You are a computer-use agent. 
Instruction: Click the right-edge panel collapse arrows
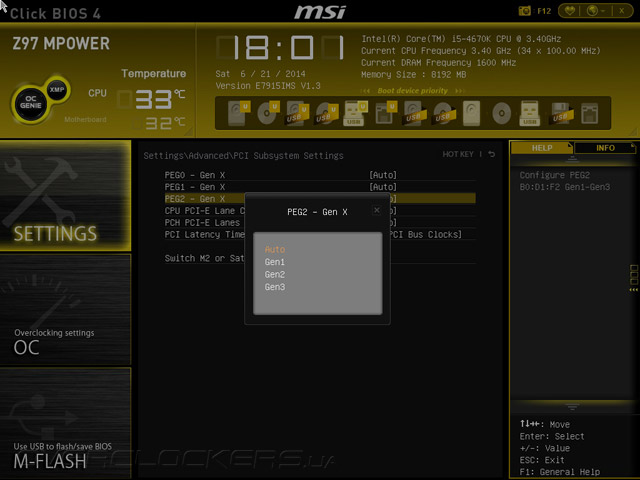[633, 290]
